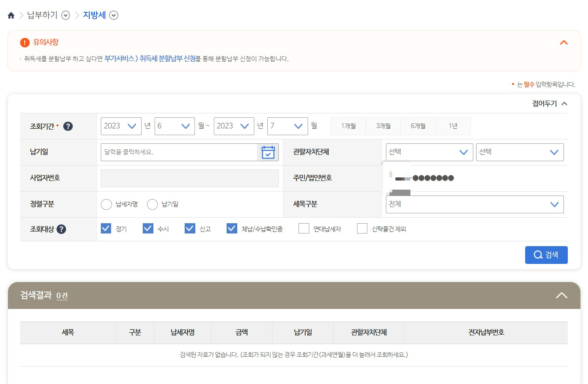Click the 납기일 date input field
588x384 pixels.
click(179, 152)
